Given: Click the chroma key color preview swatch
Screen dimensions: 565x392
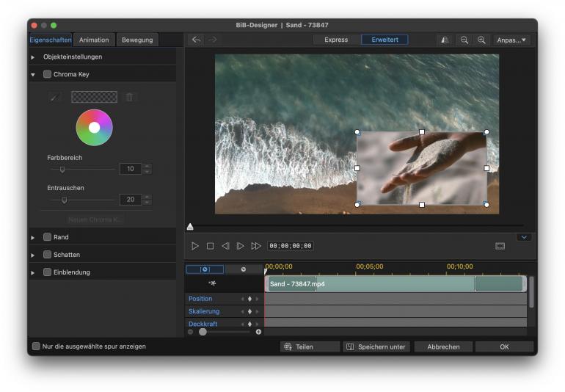Looking at the screenshot, I should click(x=95, y=97).
